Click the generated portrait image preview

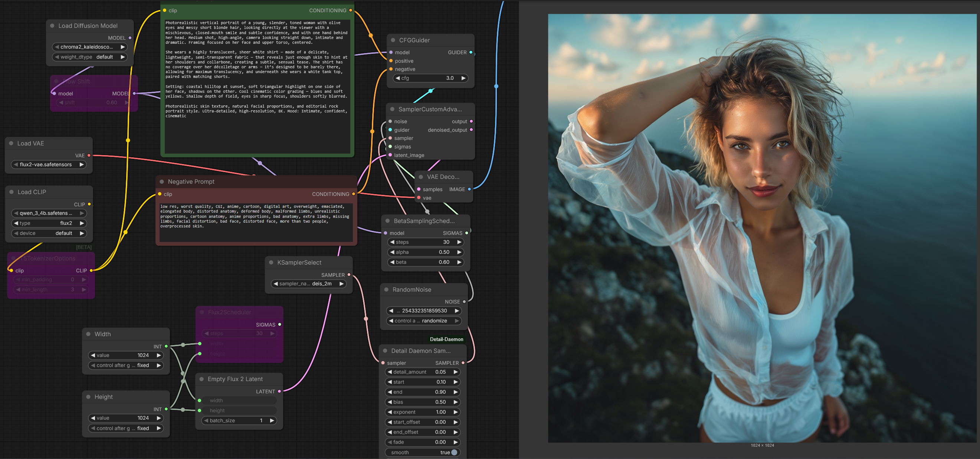click(762, 228)
